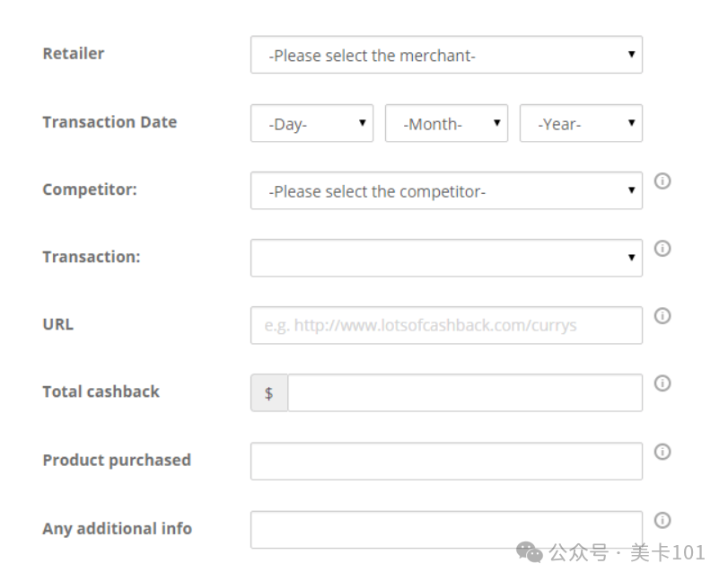Click the info icon beside Transaction dropdown
Image resolution: width=728 pixels, height=581 pixels.
pos(662,249)
